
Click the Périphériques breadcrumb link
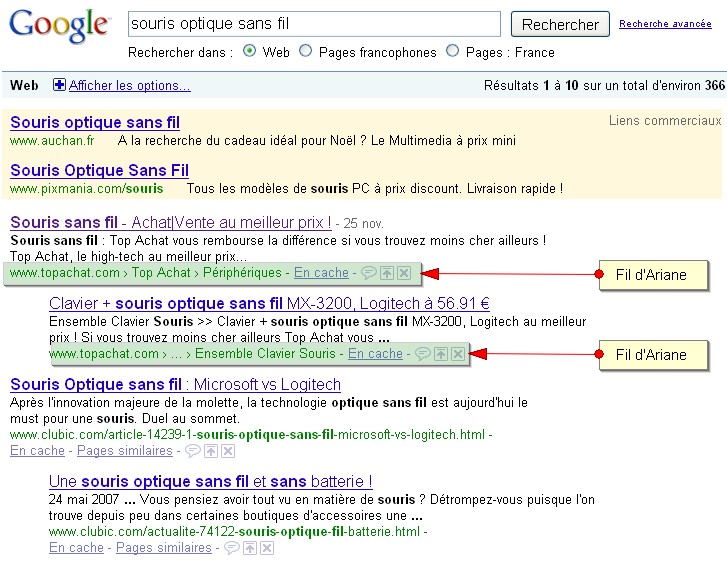(x=242, y=273)
